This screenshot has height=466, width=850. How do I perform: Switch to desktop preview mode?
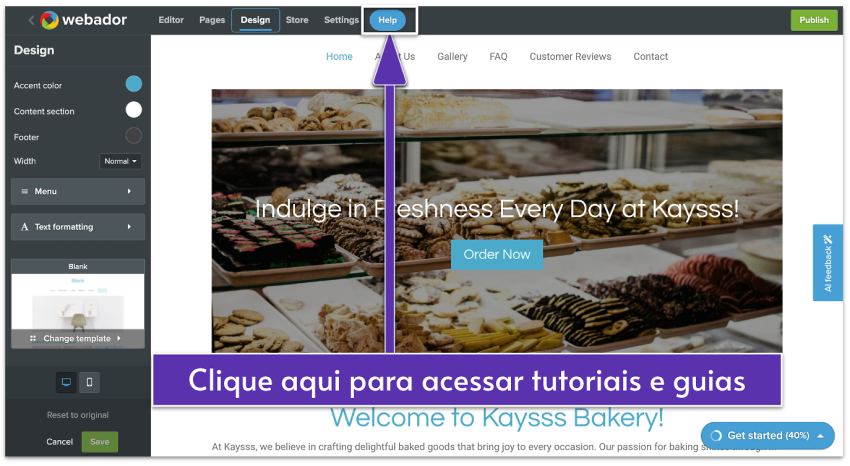pos(67,382)
